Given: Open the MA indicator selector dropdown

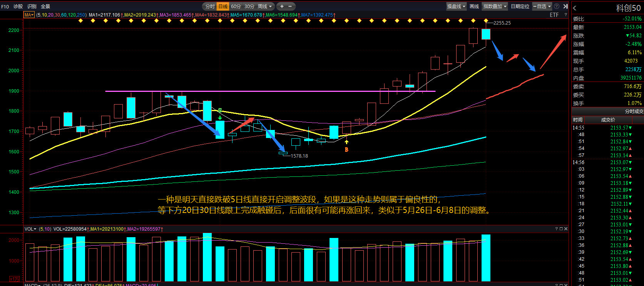Looking at the screenshot, I should (x=29, y=15).
